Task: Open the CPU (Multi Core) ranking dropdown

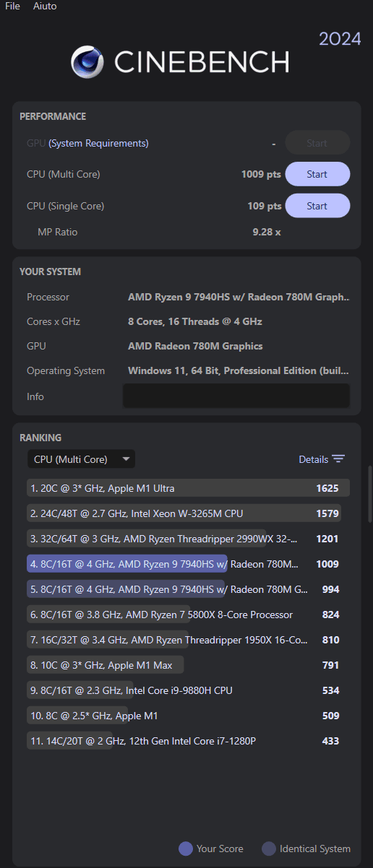Action: tap(81, 459)
